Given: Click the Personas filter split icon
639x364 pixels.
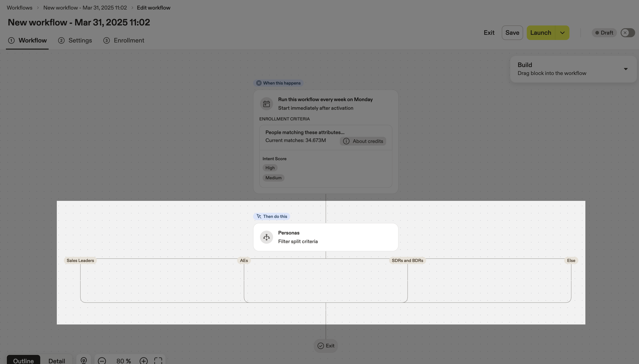Looking at the screenshot, I should click(266, 237).
